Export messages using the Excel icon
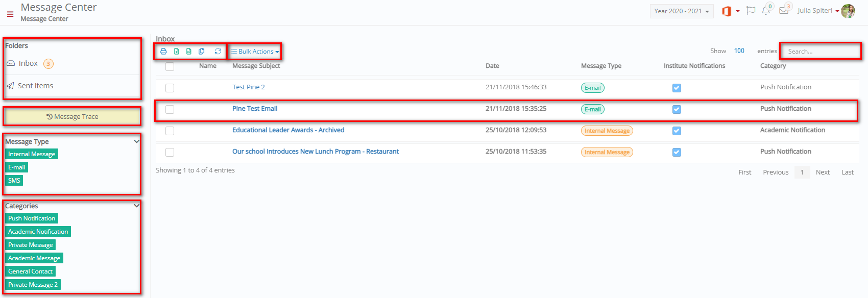The width and height of the screenshot is (868, 298). click(x=177, y=52)
